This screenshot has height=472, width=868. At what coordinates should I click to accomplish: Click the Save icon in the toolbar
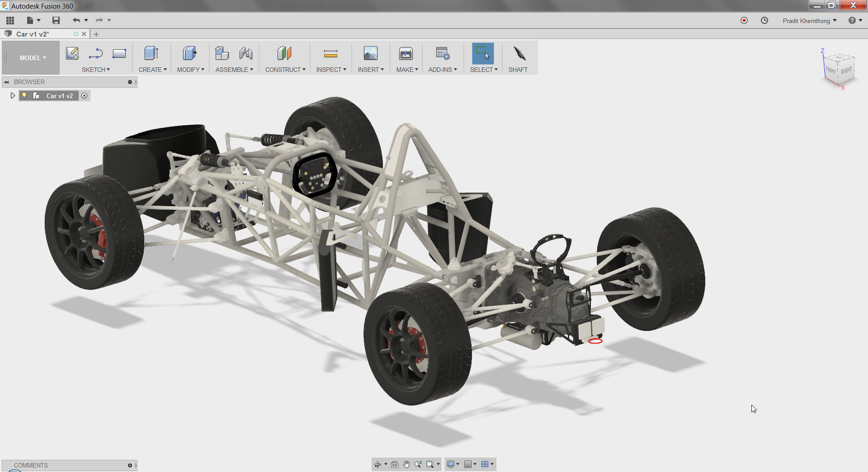(56, 20)
